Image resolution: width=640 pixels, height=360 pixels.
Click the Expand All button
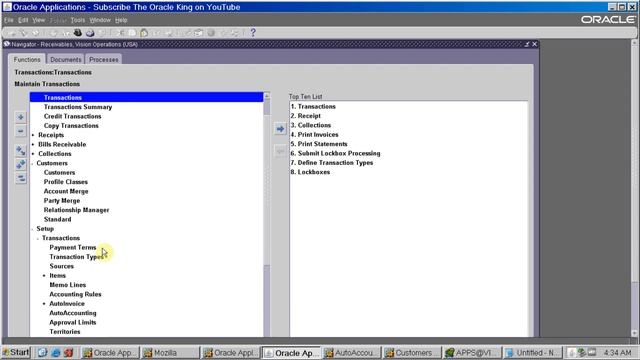pos(21,164)
